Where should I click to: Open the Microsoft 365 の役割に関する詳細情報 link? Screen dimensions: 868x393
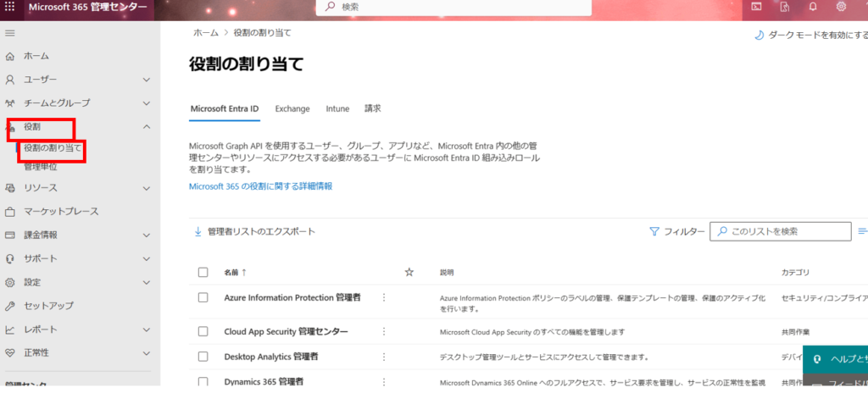coord(260,186)
